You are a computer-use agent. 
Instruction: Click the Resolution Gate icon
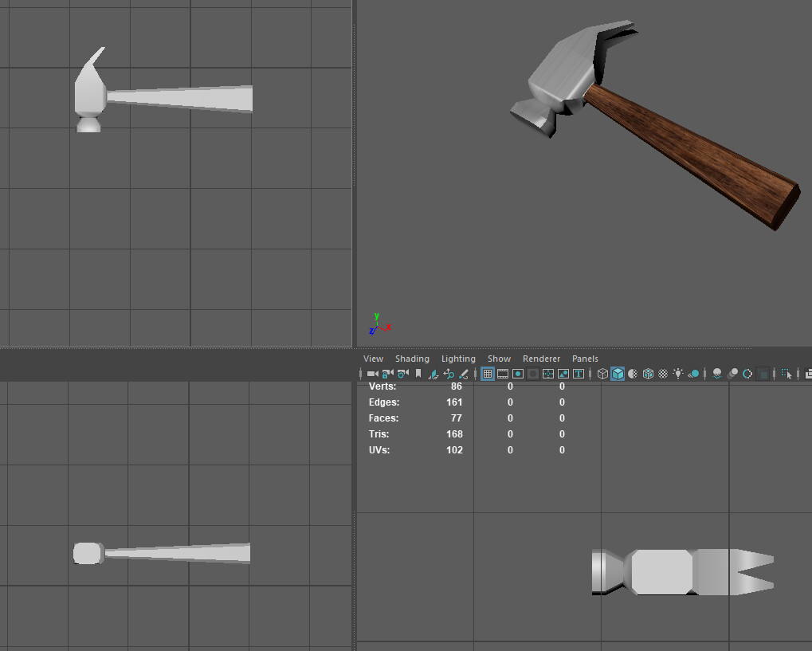point(518,373)
